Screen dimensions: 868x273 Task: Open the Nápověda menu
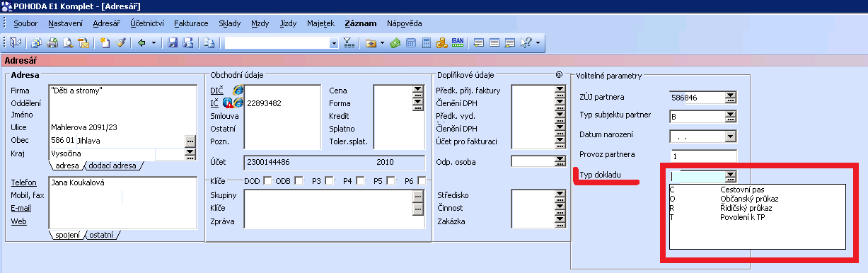click(404, 23)
